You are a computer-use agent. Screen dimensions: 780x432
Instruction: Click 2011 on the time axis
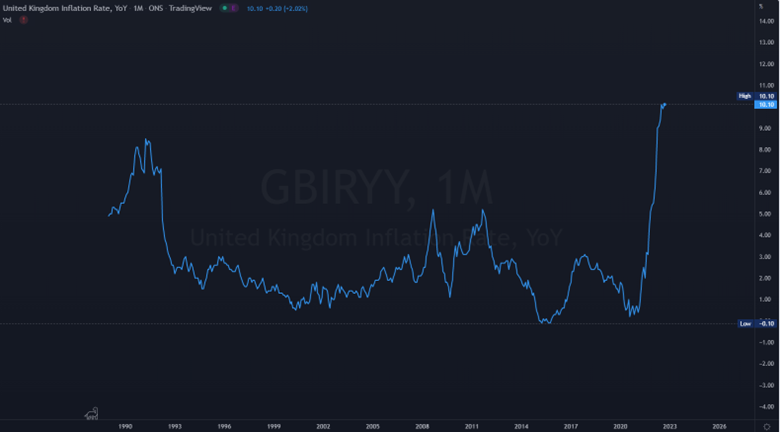472,427
